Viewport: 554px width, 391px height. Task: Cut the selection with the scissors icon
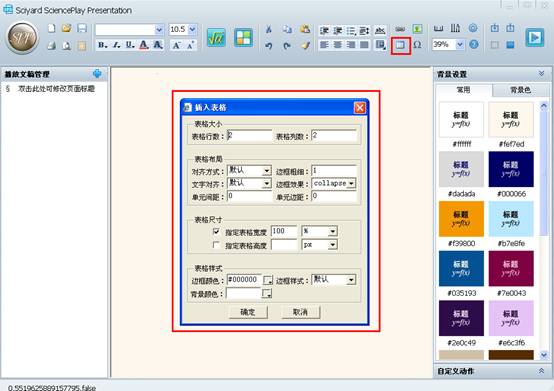point(269,30)
